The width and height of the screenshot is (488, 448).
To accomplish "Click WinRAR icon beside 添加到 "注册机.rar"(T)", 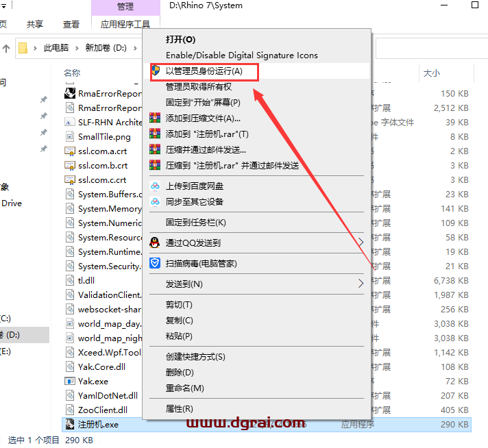I will pyautogui.click(x=155, y=134).
